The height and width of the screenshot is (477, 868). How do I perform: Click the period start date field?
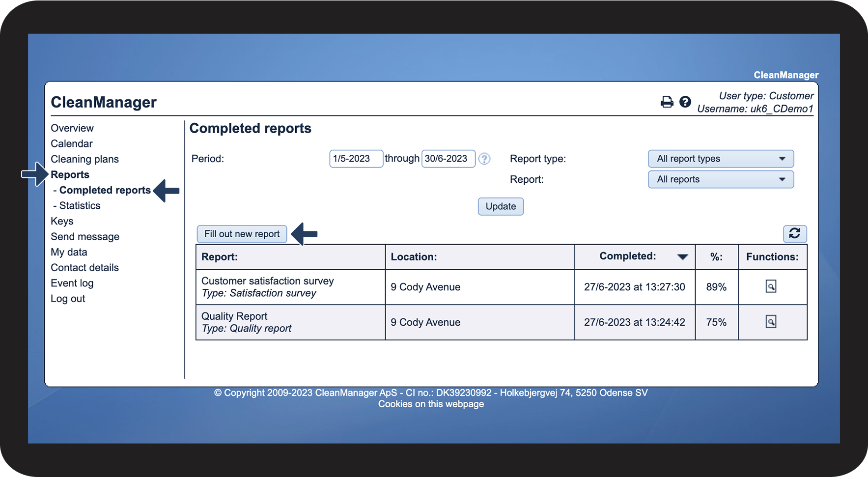356,159
